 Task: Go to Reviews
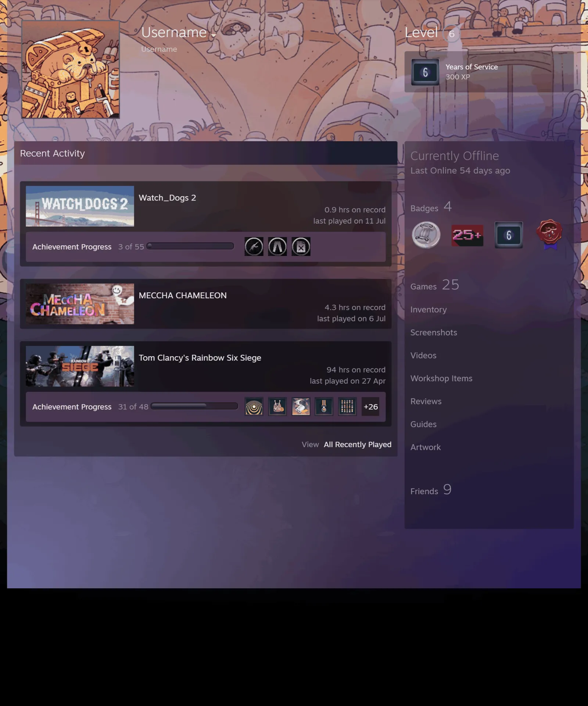(x=426, y=401)
